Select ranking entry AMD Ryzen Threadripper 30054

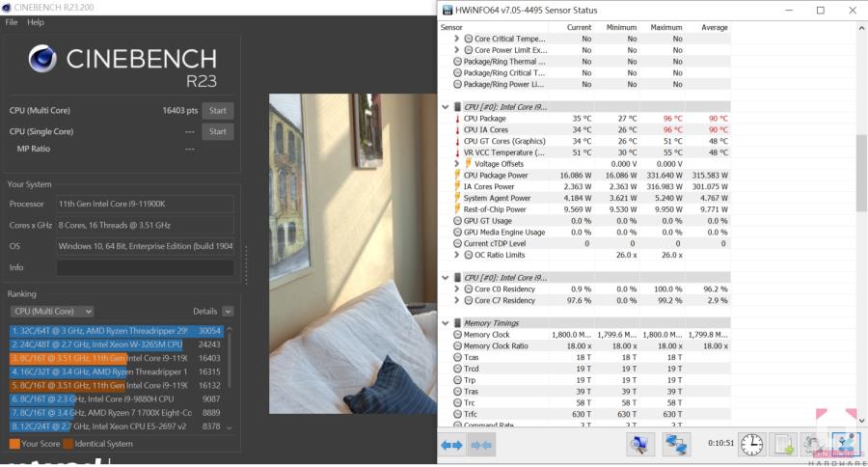pyautogui.click(x=117, y=331)
